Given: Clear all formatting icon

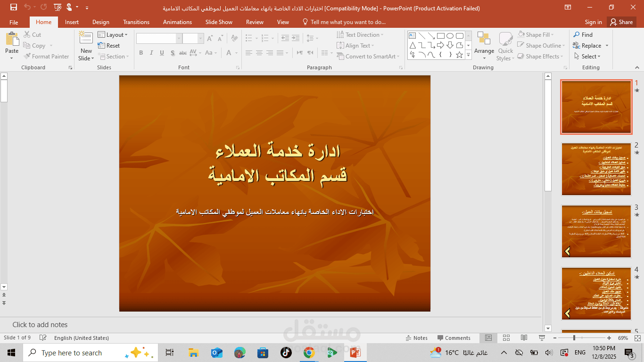Looking at the screenshot, I should click(234, 39).
